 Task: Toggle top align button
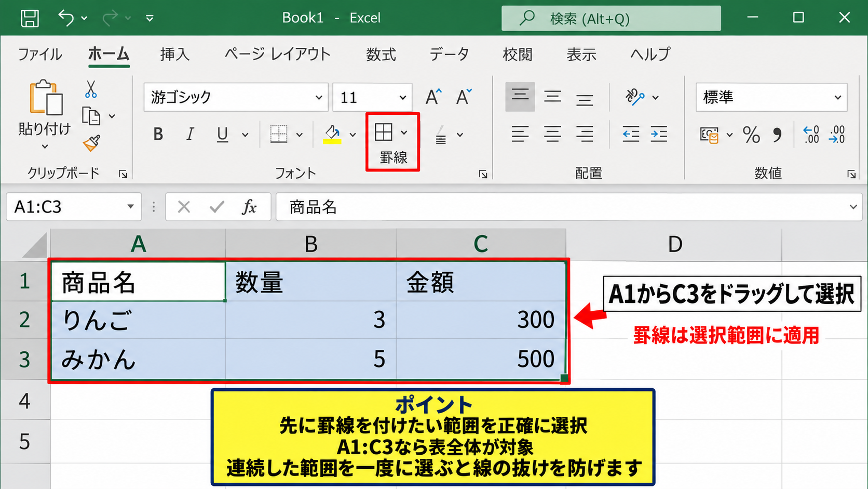[520, 97]
